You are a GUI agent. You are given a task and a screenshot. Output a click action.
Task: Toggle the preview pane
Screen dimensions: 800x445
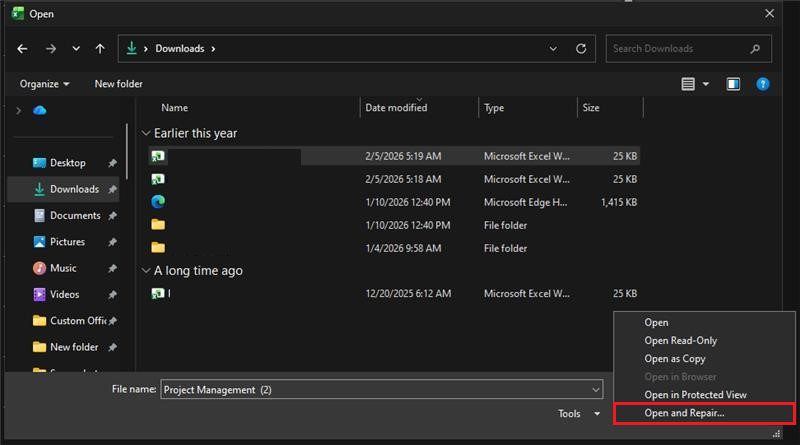[x=733, y=84]
